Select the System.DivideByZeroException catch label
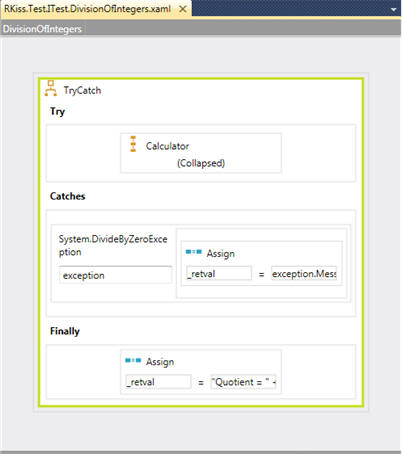The width and height of the screenshot is (402, 455). 113,245
